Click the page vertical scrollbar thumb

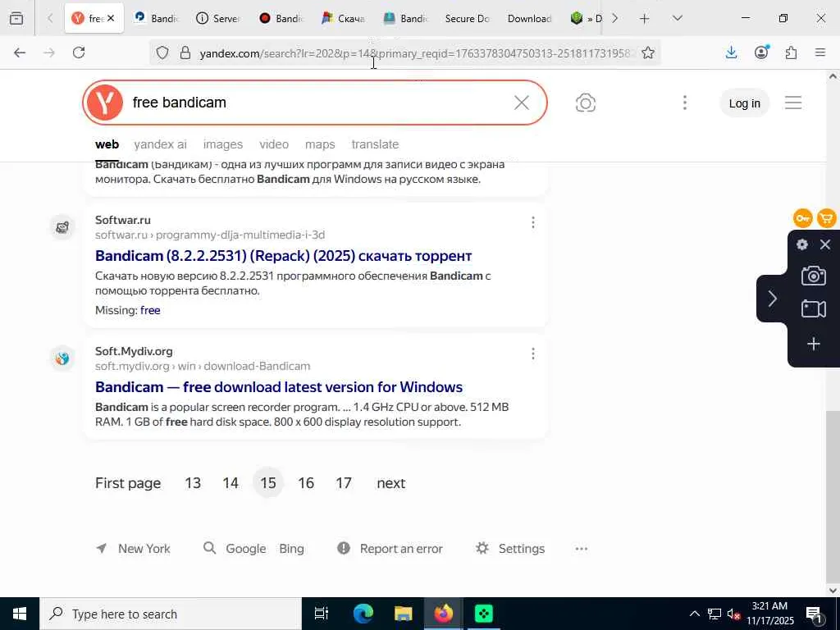coord(833,497)
